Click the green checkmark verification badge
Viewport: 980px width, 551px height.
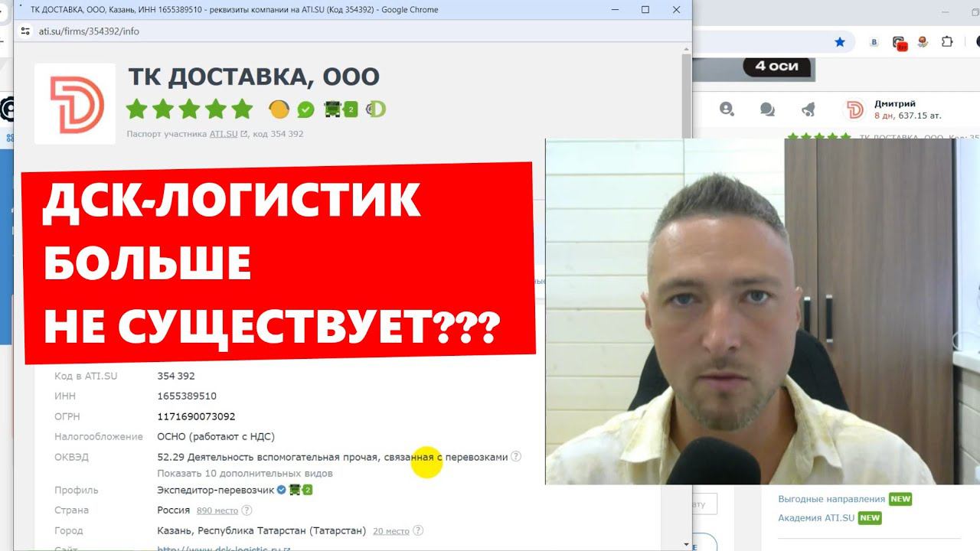(x=305, y=109)
